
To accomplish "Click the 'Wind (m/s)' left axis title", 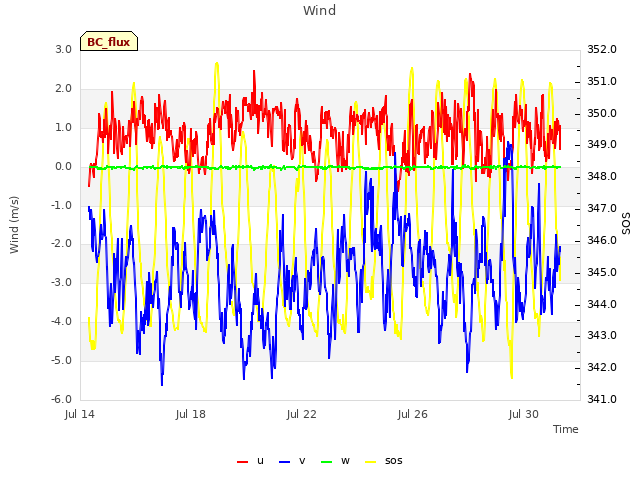I will [x=14, y=225].
